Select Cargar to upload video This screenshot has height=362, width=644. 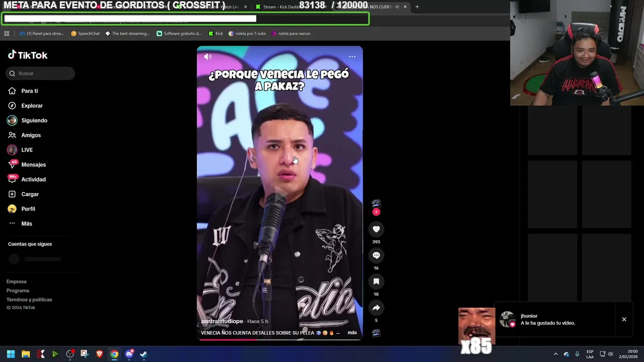(x=30, y=194)
